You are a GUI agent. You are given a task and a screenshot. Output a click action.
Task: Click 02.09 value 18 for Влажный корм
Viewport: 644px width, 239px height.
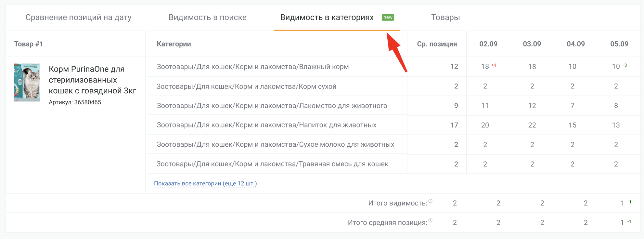(x=485, y=67)
